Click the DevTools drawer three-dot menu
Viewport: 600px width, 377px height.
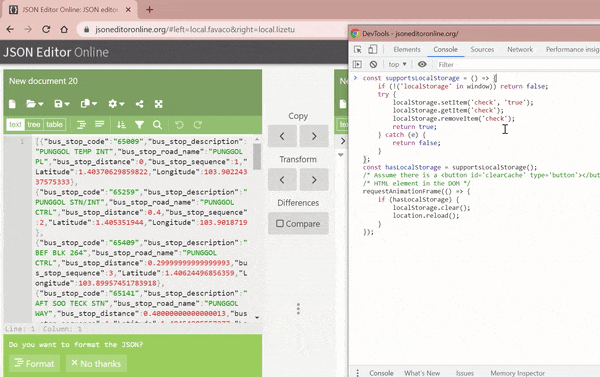[x=358, y=372]
